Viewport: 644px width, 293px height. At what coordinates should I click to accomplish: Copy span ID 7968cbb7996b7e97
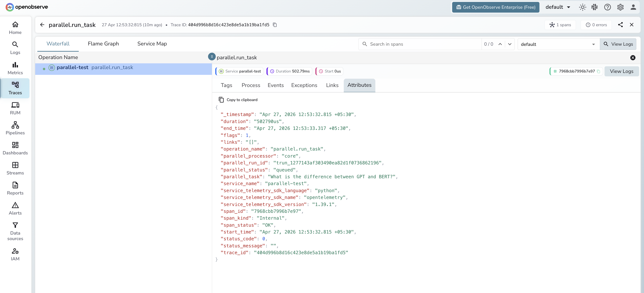click(599, 71)
